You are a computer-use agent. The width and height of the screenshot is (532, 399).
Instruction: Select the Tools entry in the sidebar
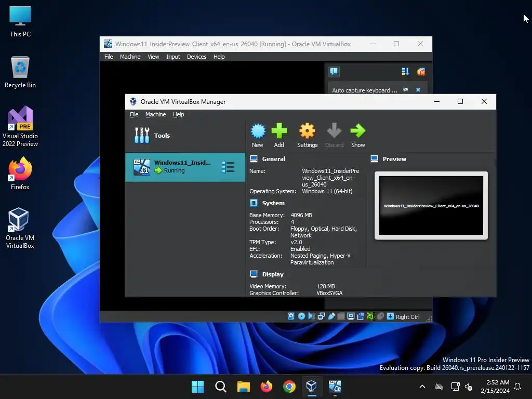tap(185, 136)
